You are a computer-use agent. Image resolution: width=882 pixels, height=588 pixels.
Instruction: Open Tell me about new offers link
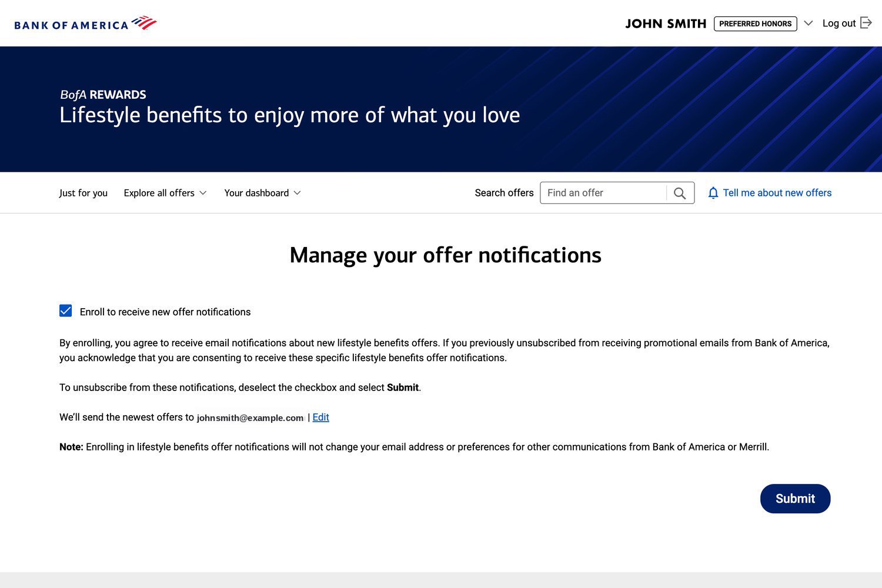pyautogui.click(x=777, y=193)
